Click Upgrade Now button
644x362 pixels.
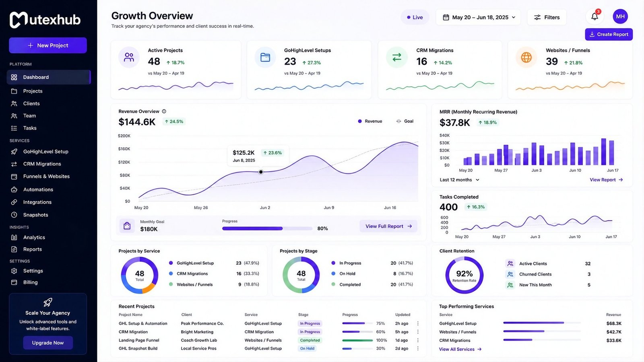coord(48,343)
